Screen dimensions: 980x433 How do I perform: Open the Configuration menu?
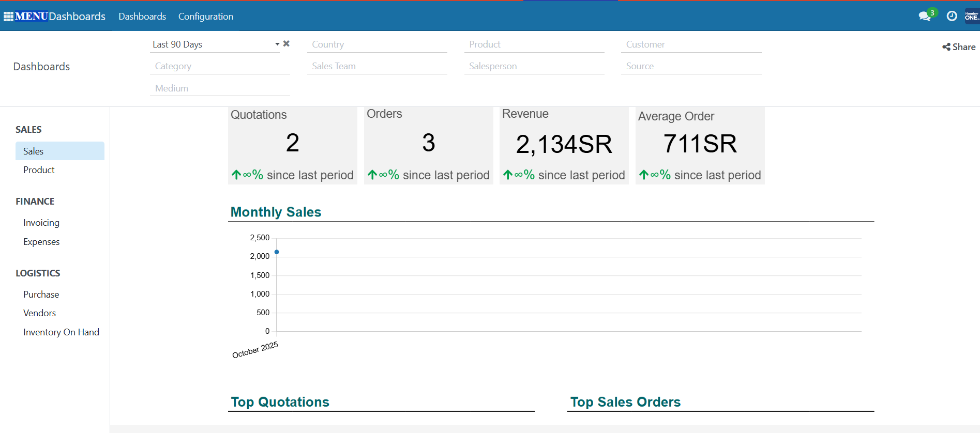pos(206,17)
